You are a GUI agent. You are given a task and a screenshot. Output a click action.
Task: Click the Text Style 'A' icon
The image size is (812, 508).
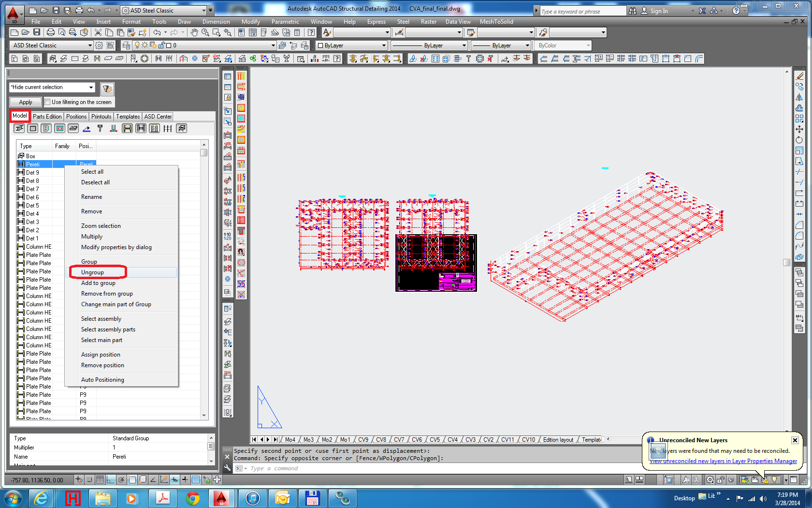327,32
